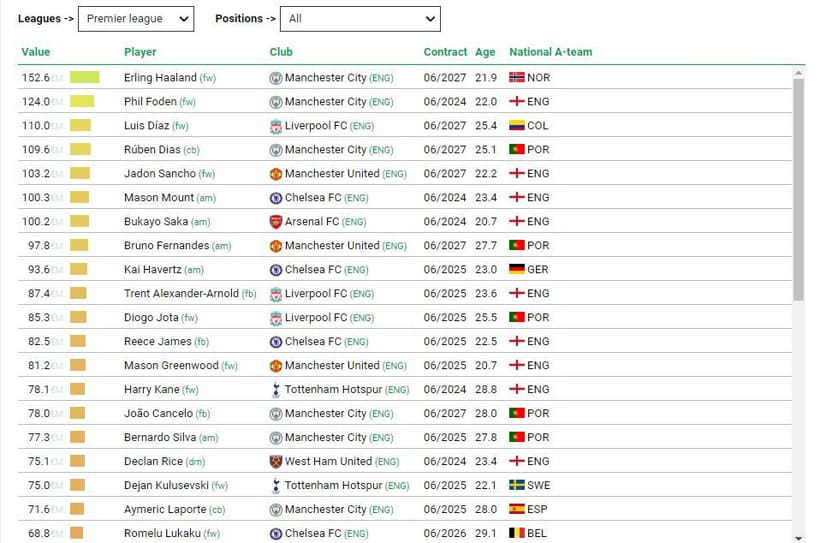
Task: Click the Manchester City crest beside Erling Haaland
Action: tap(276, 78)
